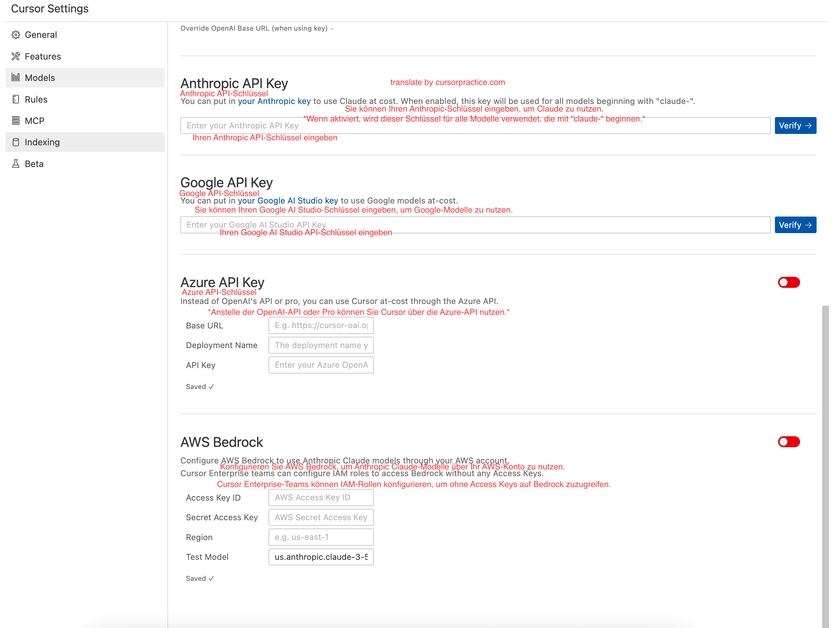This screenshot has height=628, width=840.
Task: Click the 'Cursor Settings' title
Action: 50,9
